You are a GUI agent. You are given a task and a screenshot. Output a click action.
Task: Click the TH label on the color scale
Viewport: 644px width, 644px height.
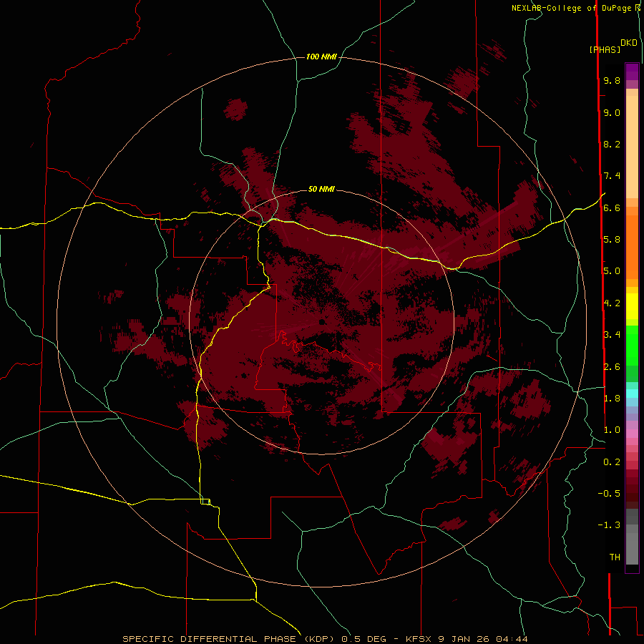click(x=615, y=557)
